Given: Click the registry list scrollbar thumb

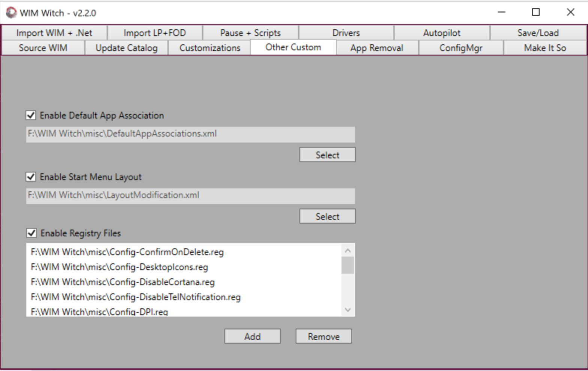Looking at the screenshot, I should [x=347, y=265].
